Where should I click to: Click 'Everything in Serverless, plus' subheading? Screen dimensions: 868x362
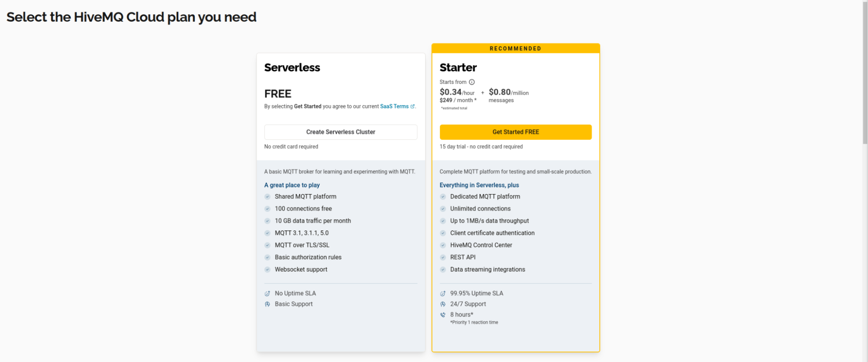(x=479, y=185)
